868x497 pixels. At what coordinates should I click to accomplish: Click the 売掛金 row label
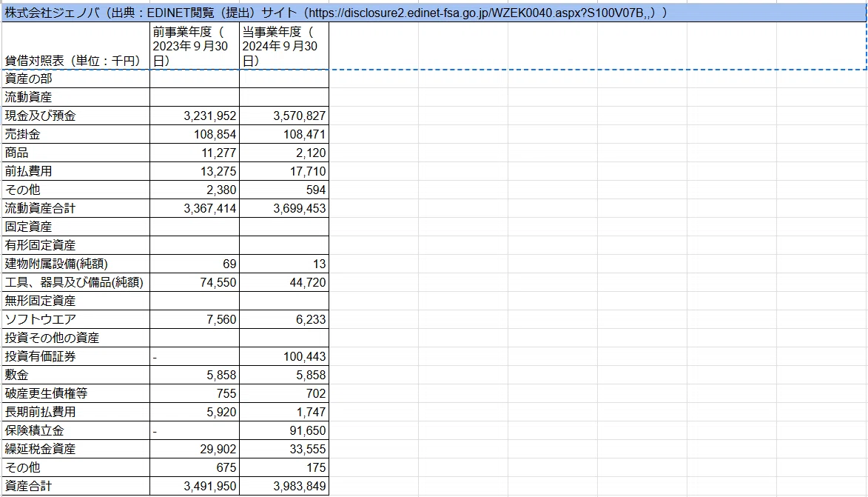click(75, 135)
